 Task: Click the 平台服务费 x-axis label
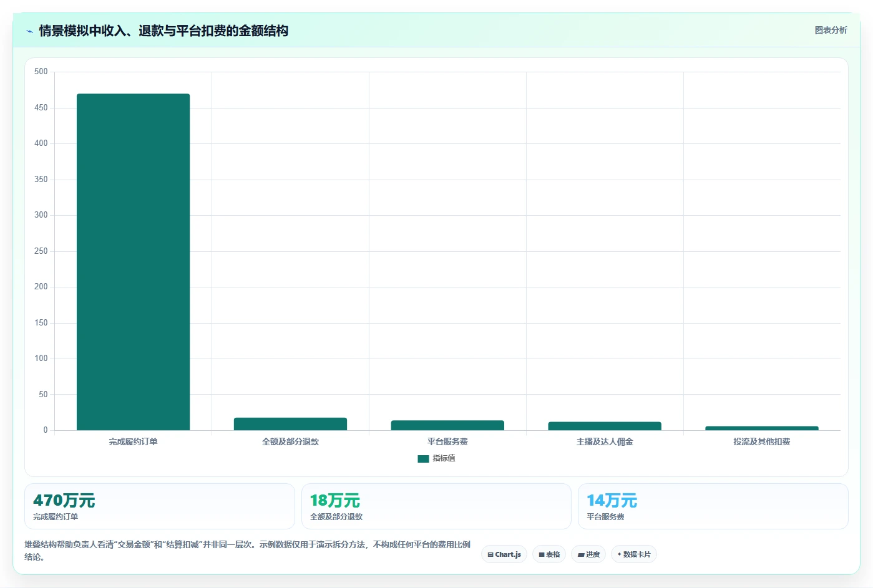click(x=447, y=441)
